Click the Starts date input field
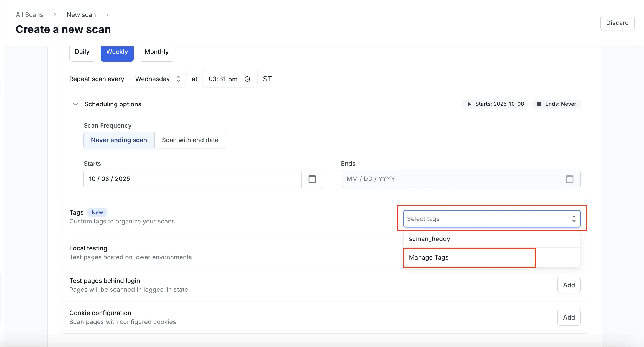644x347 pixels. [192, 179]
